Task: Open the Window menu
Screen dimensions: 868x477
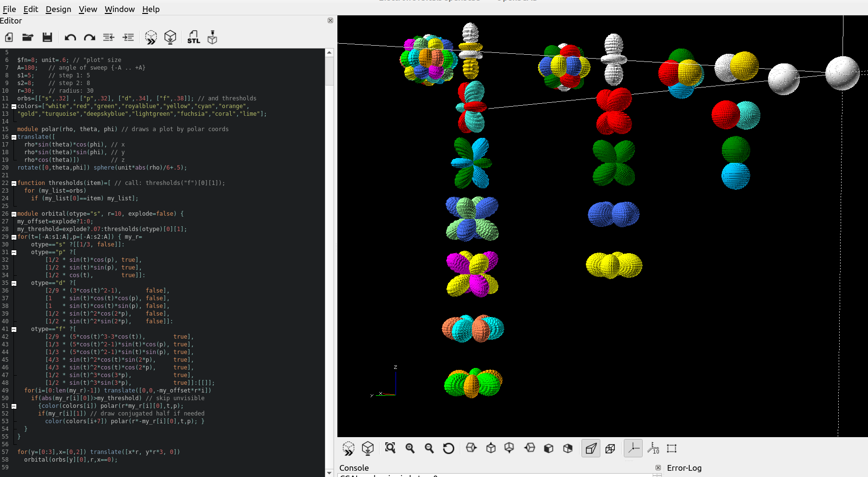Action: point(120,9)
